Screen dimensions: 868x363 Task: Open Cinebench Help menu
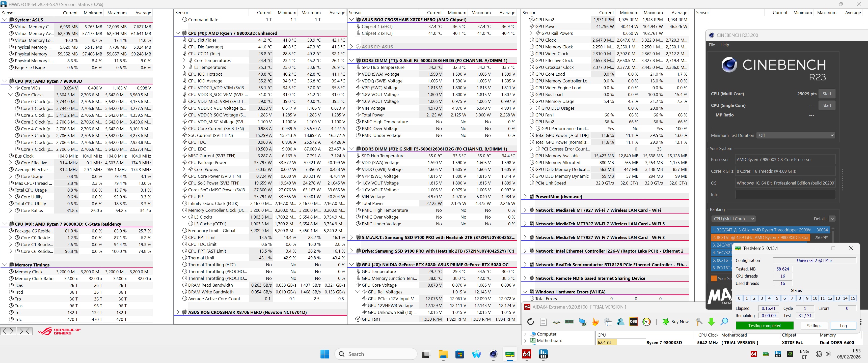pyautogui.click(x=724, y=45)
